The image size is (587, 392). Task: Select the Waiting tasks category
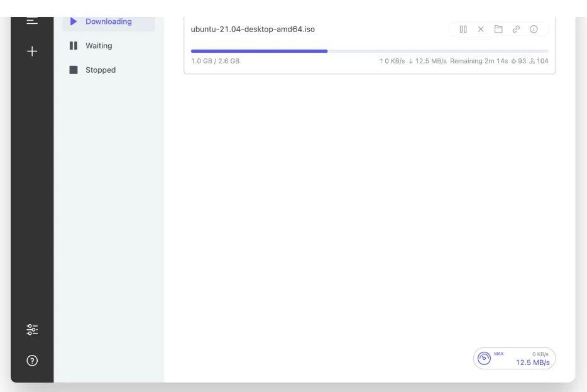109,46
